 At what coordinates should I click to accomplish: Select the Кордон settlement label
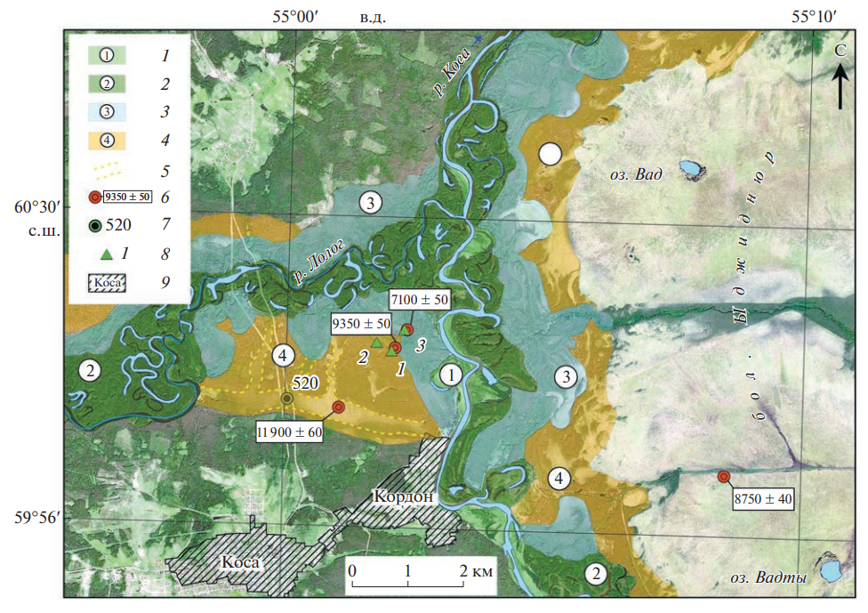(404, 497)
